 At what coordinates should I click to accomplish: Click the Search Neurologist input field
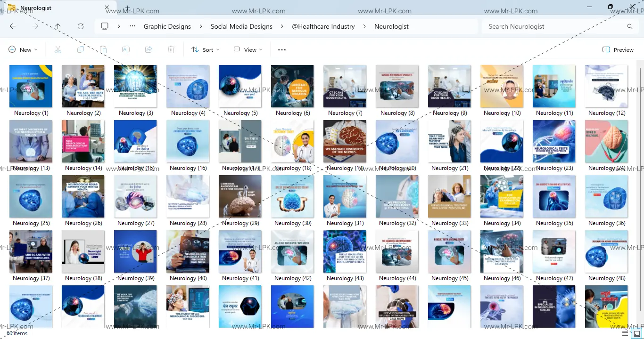click(x=554, y=26)
